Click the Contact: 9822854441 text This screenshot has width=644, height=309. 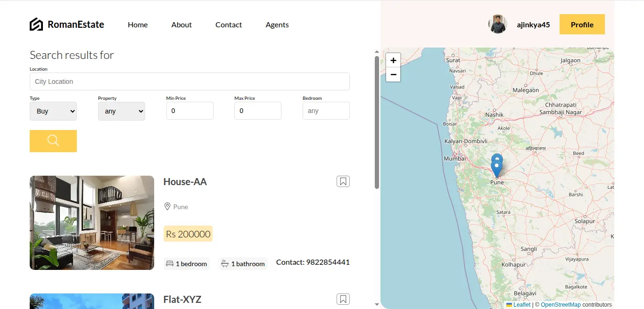click(313, 262)
